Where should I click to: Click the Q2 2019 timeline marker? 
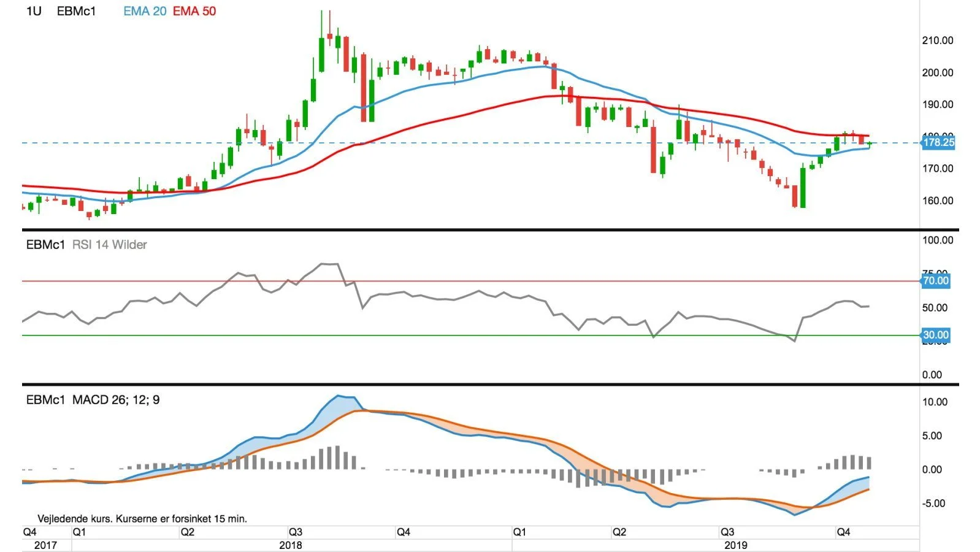tap(619, 532)
